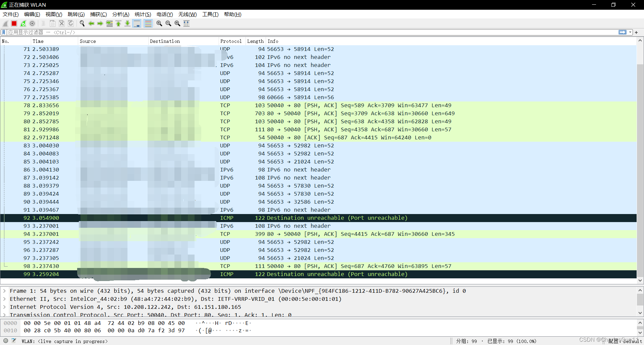Sort packets by the No. column header

tap(15, 41)
